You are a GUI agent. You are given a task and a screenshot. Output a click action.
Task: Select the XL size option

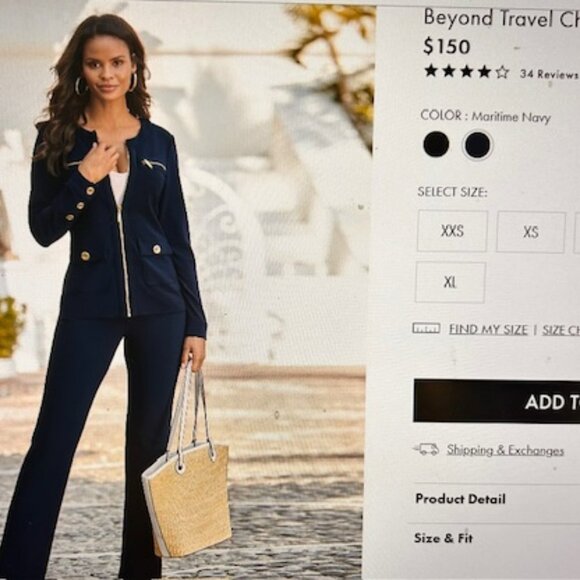click(450, 282)
